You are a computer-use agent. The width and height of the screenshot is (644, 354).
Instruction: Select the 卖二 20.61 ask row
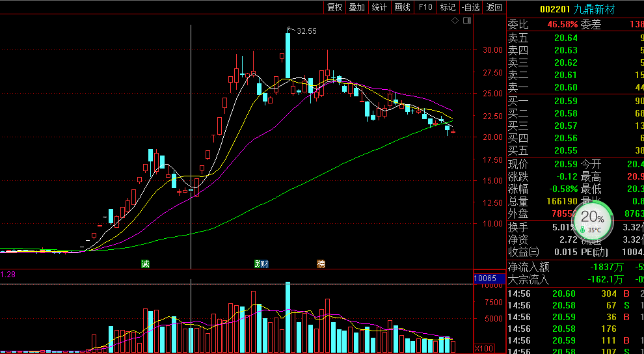click(x=576, y=75)
